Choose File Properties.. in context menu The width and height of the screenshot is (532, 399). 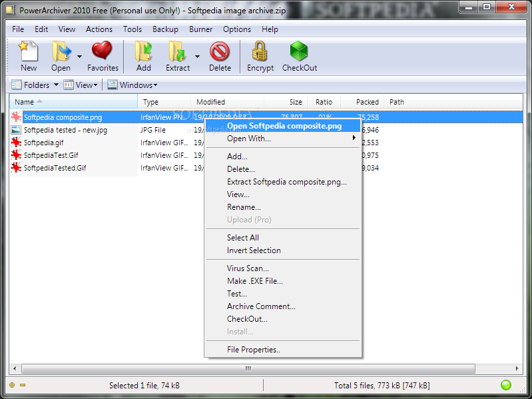[x=283, y=350]
